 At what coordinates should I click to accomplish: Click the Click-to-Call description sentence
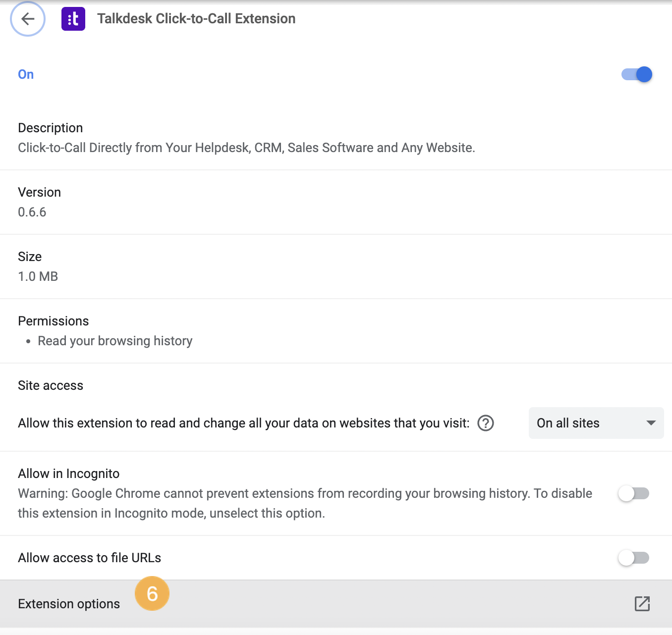point(246,148)
